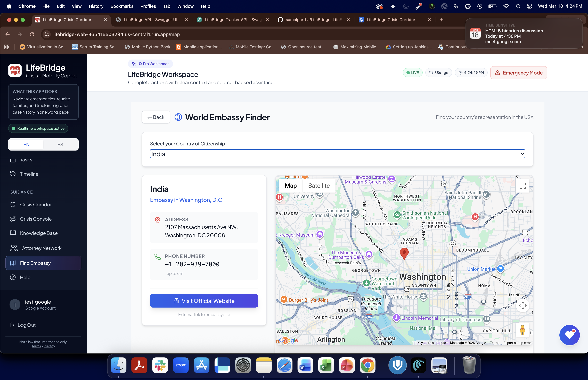Tap the embassy phone number to call
The image size is (588, 380).
(x=192, y=264)
